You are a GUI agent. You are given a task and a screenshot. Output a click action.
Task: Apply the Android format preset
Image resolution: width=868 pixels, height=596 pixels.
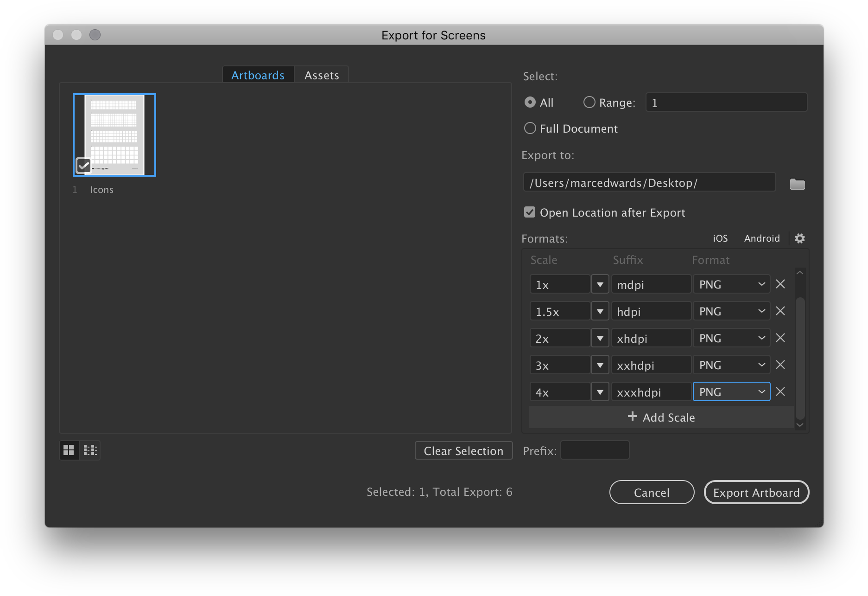(x=762, y=238)
